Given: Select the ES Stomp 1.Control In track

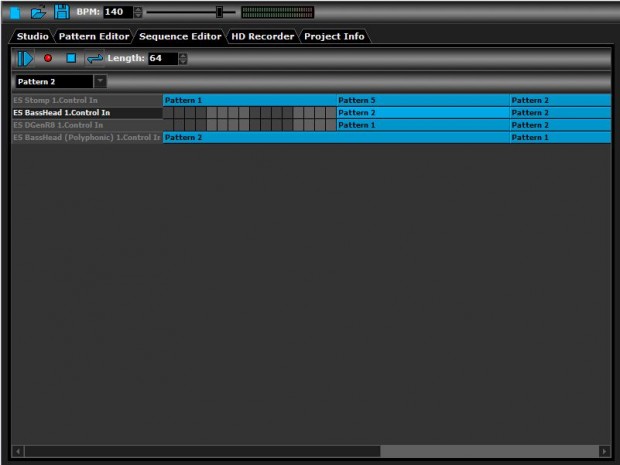Looking at the screenshot, I should [x=86, y=101].
